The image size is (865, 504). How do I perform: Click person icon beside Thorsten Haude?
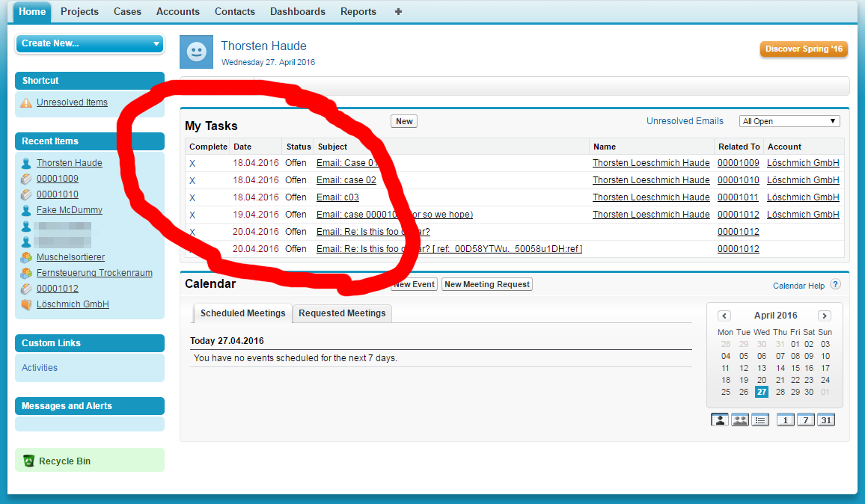pyautogui.click(x=26, y=163)
